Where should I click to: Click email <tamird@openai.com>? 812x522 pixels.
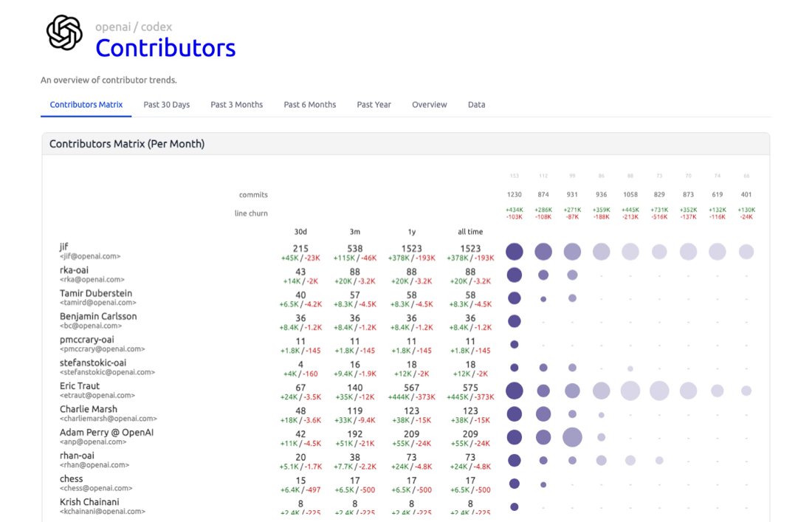pyautogui.click(x=98, y=303)
